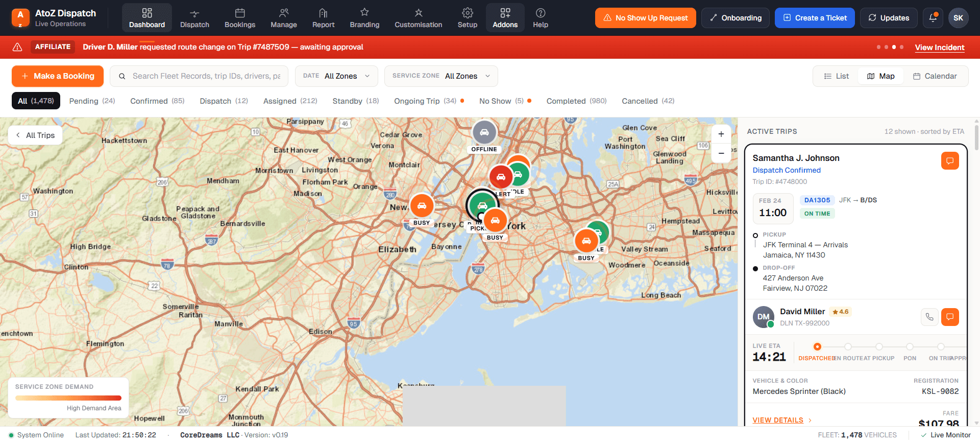Click the red alert vehicle marker
Screen dimensions: 980x444
click(501, 177)
